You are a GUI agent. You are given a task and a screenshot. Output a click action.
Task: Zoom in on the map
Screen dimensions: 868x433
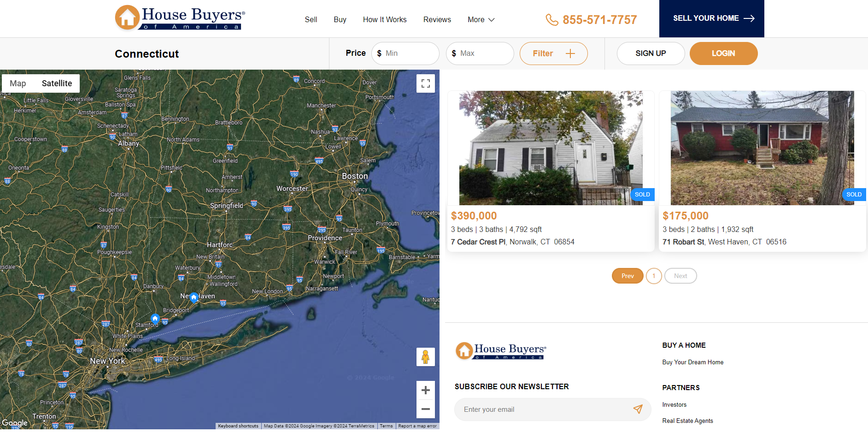coord(425,390)
